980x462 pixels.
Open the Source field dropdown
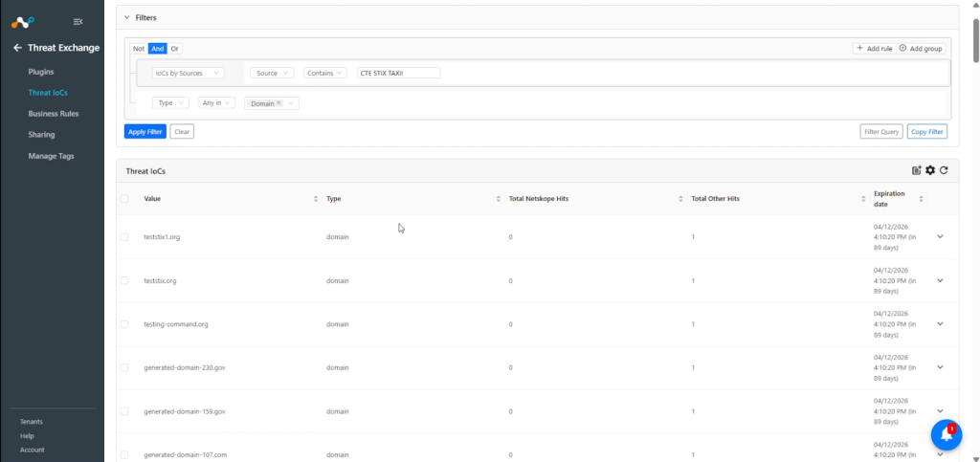coord(271,73)
